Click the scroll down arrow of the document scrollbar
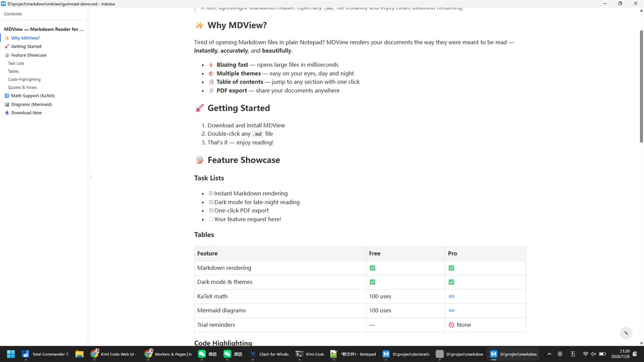This screenshot has width=644, height=362. click(x=641, y=343)
